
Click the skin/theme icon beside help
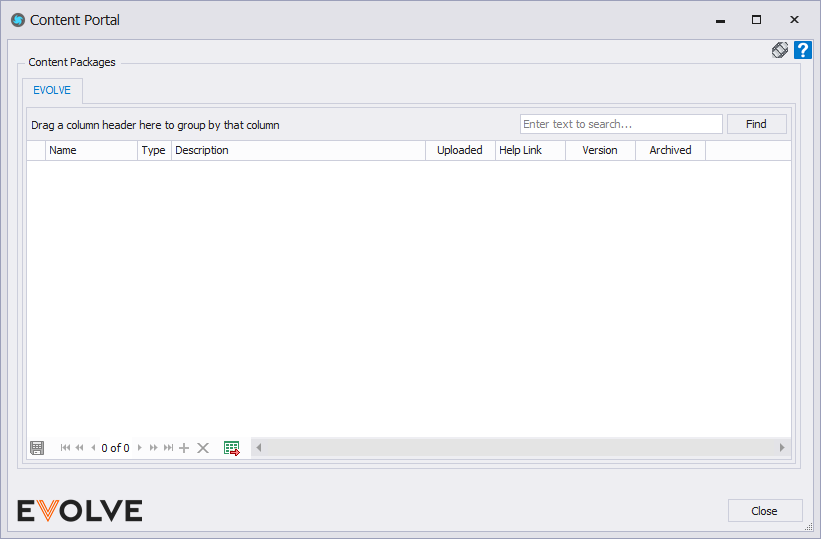tap(780, 50)
